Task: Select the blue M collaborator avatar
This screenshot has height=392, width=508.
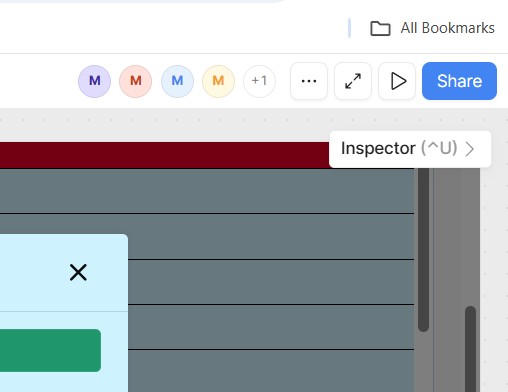Action: (177, 81)
